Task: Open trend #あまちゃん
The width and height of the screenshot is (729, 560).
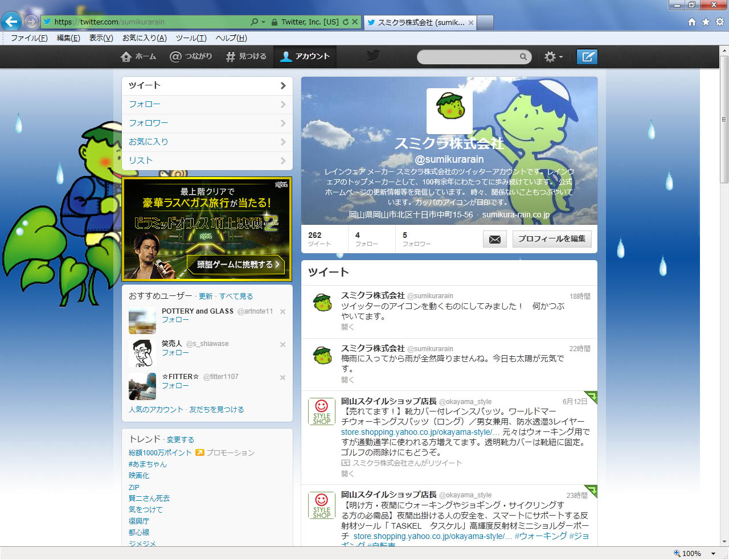Action: (148, 464)
